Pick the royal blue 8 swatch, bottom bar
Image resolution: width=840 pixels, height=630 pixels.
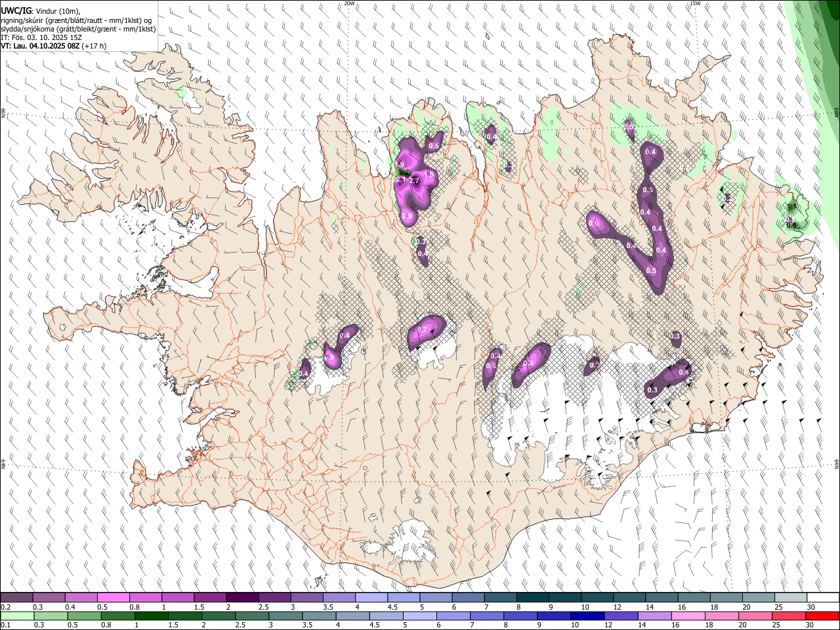click(520, 616)
